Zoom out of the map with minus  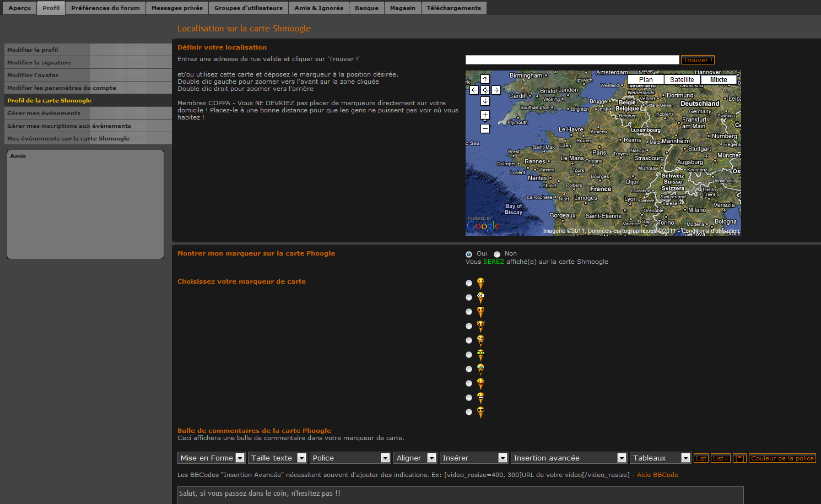coord(485,128)
